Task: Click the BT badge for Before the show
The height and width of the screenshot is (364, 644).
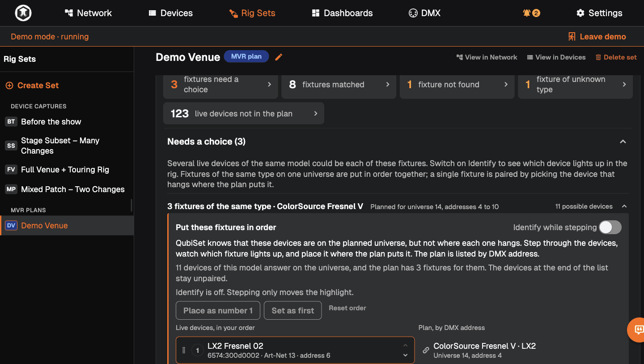Action: coord(11,122)
